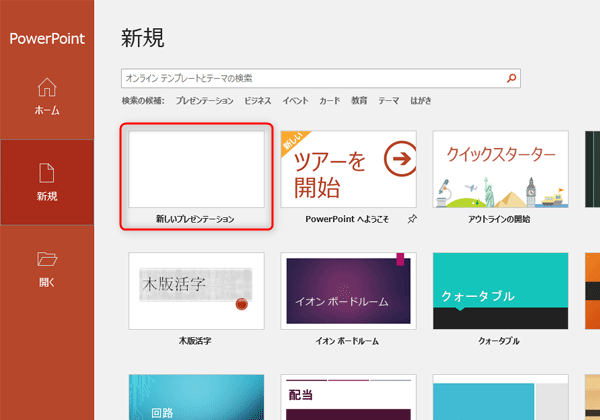Click the Home house icon in sidebar
Image resolution: width=600 pixels, height=420 pixels.
click(x=47, y=87)
